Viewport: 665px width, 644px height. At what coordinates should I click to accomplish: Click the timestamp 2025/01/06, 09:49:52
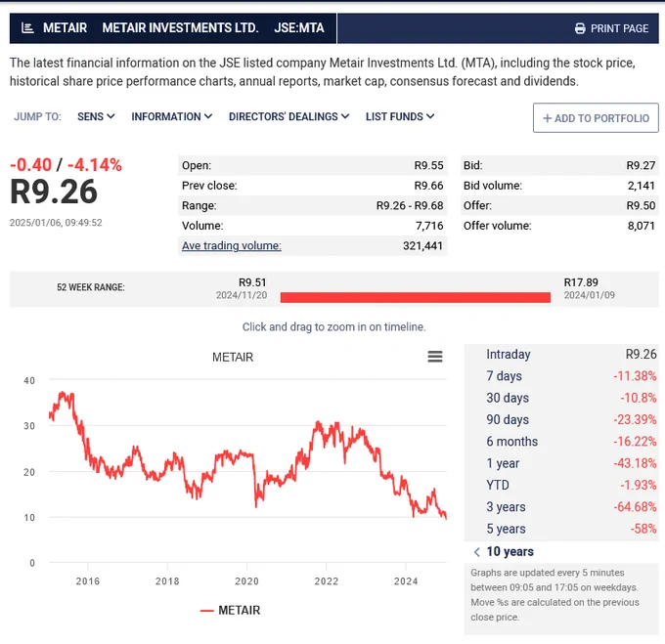point(56,223)
